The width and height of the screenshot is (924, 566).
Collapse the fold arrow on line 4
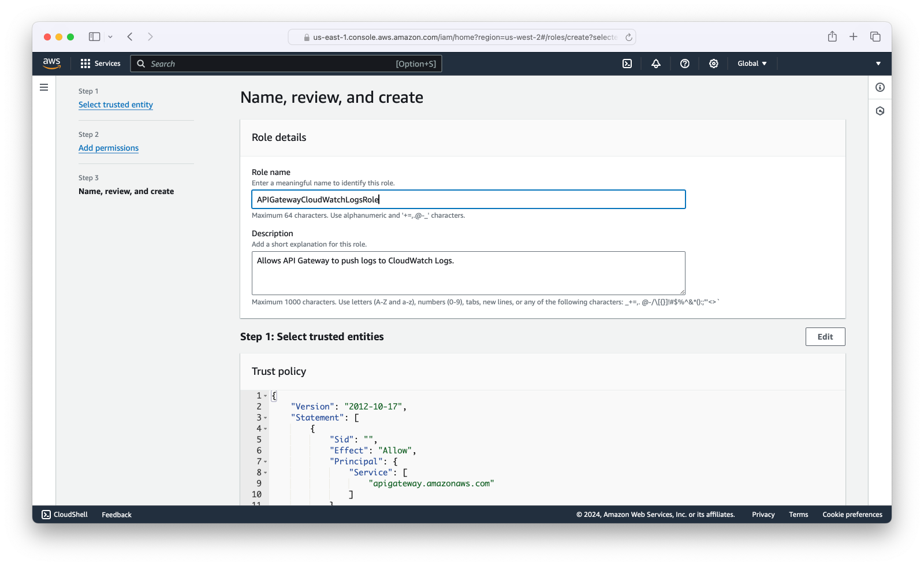(266, 429)
